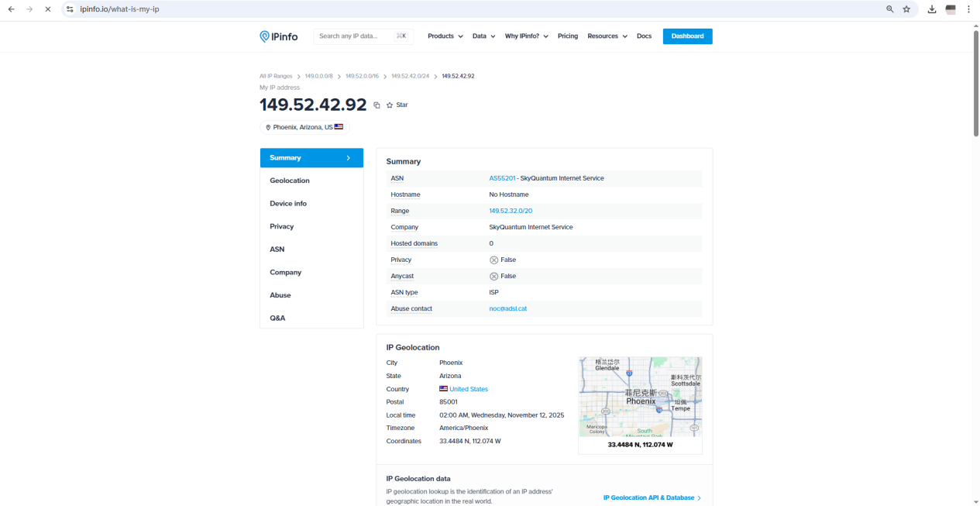Screen dimensions: 980x506
Task: Open Chrome three-dot menu
Action: pos(968,9)
